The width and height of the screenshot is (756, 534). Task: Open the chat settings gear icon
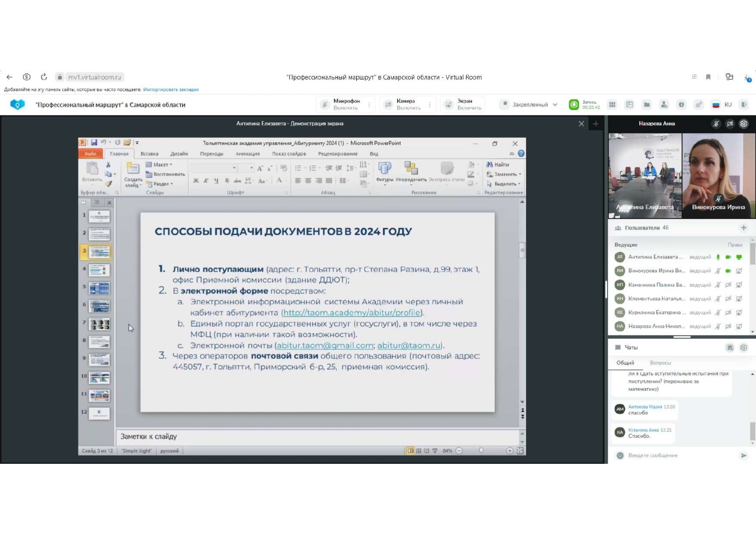[744, 348]
